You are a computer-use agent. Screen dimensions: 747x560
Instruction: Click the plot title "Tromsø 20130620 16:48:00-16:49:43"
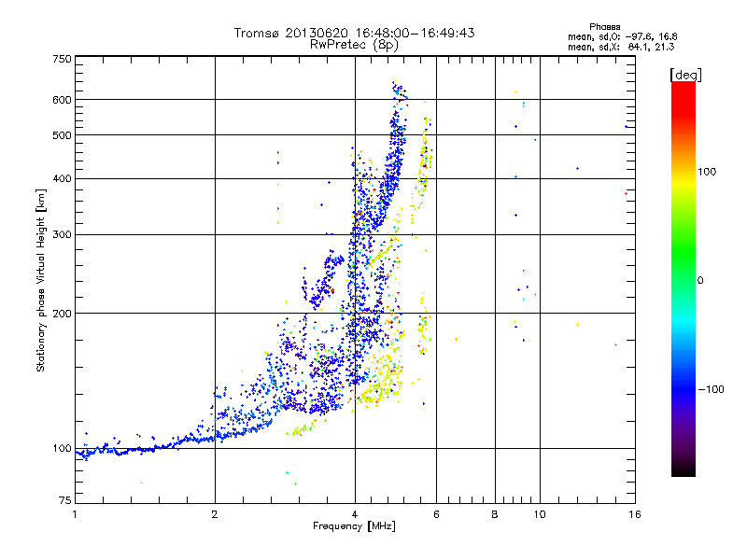tap(355, 33)
